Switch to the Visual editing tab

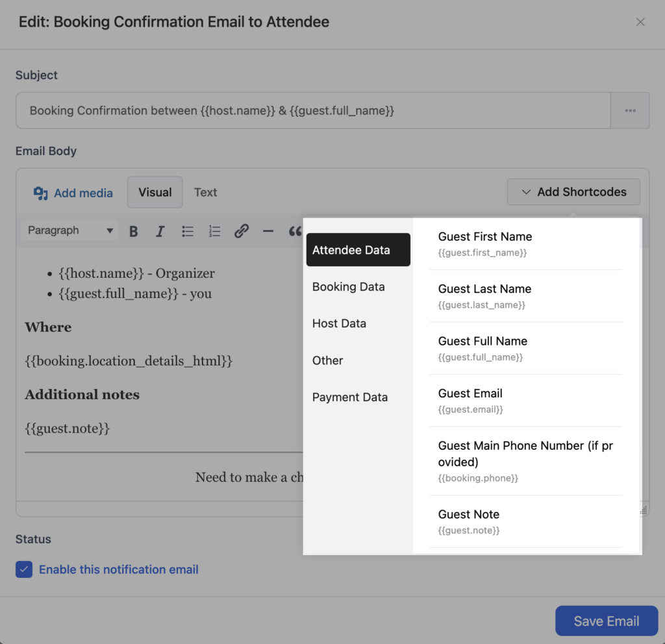coord(155,192)
